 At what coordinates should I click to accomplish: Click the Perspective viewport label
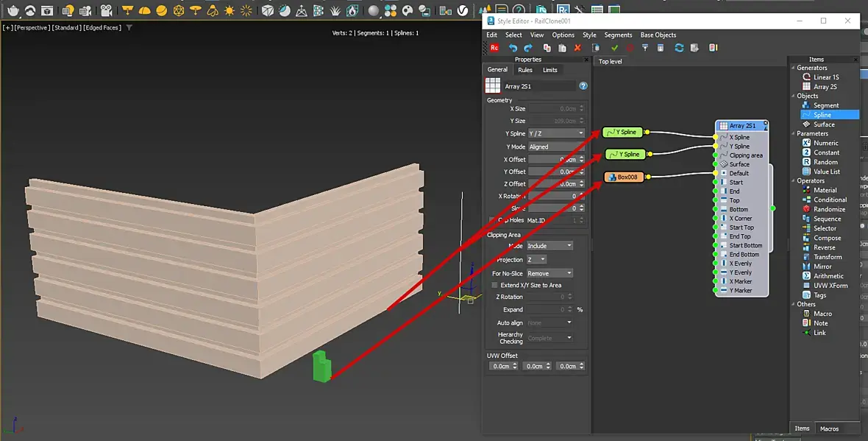pos(32,27)
